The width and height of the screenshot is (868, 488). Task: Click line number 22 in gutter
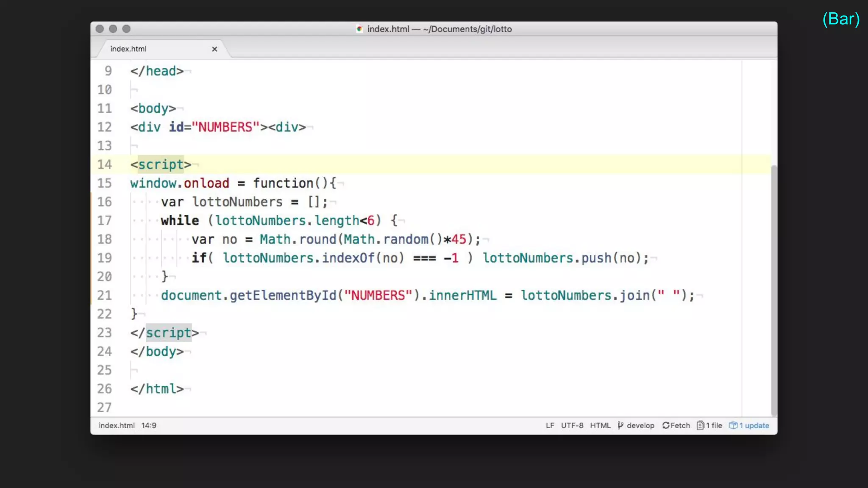point(104,314)
